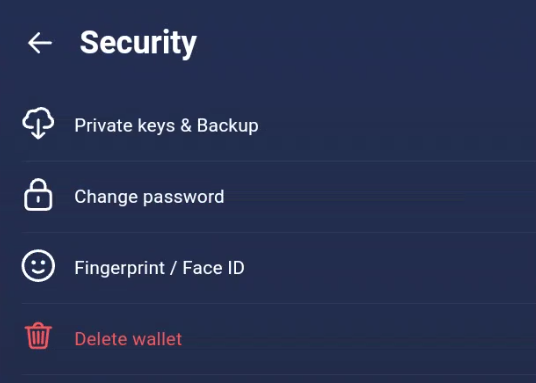Click the smiley face biometrics icon
536x383 pixels.
[38, 266]
